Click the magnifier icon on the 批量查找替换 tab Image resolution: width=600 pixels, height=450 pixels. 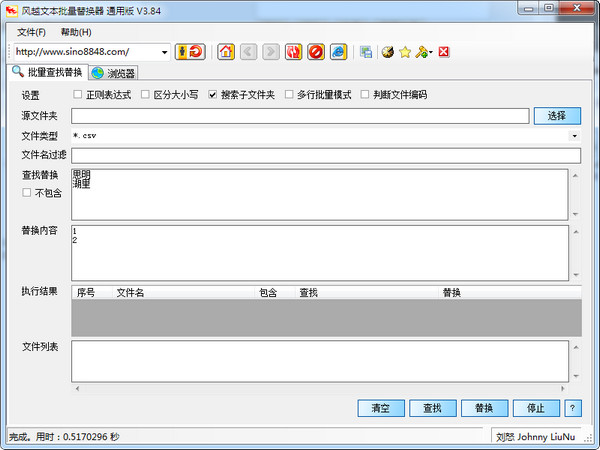18,71
